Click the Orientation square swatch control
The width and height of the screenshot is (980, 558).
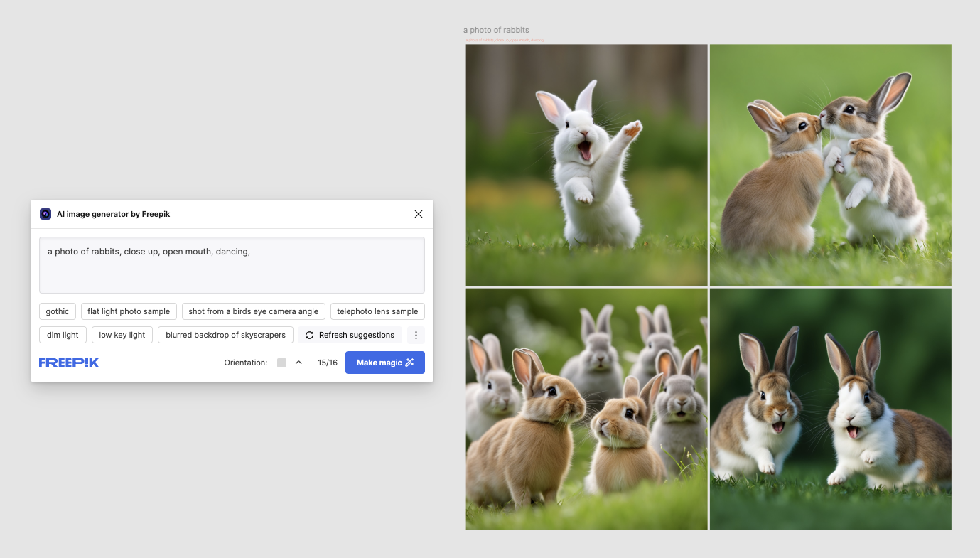click(280, 362)
